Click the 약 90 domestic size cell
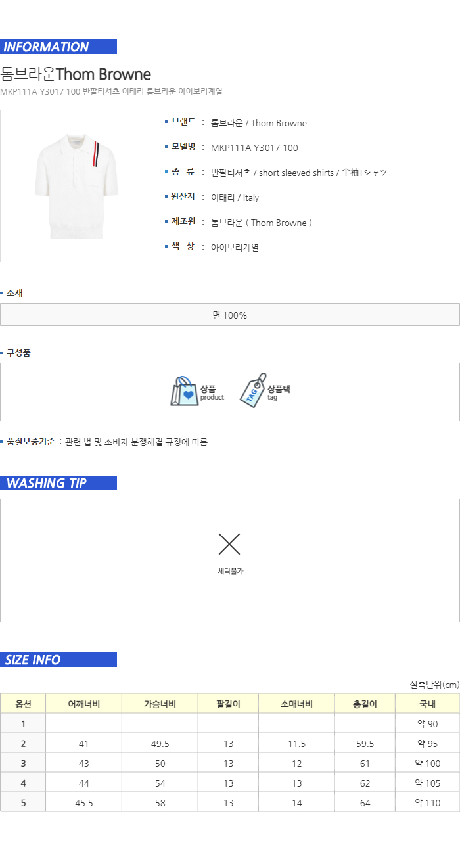The width and height of the screenshot is (460, 868). click(427, 724)
